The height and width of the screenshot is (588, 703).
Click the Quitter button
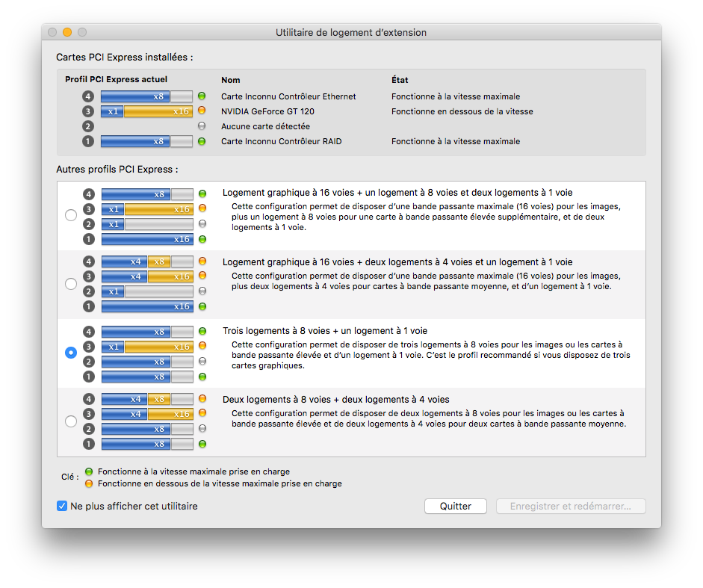point(456,507)
